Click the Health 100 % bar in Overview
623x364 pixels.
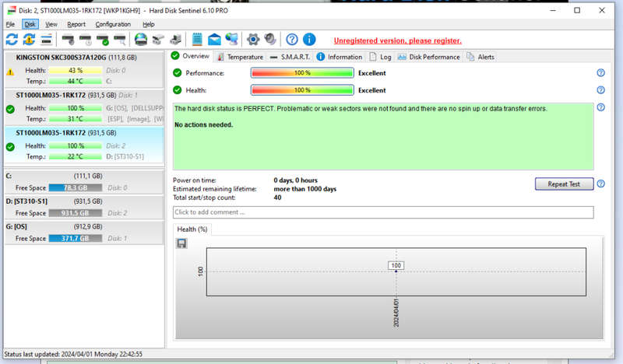pos(302,90)
